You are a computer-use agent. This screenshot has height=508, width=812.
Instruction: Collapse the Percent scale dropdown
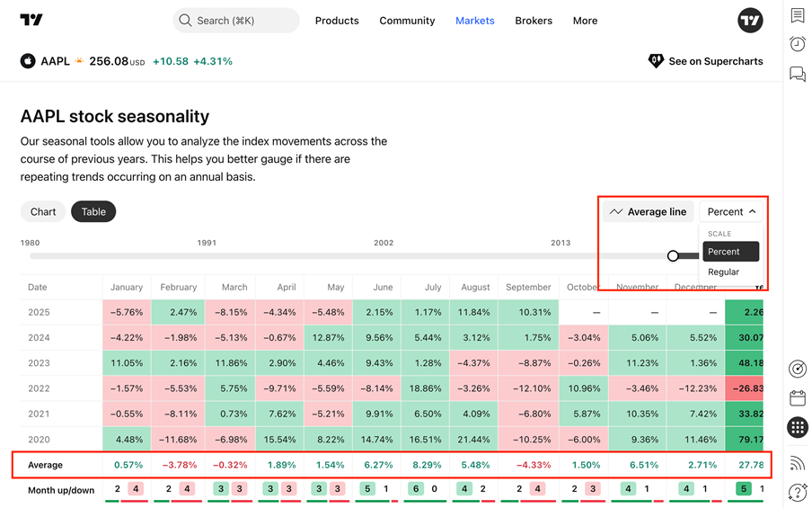pos(731,211)
